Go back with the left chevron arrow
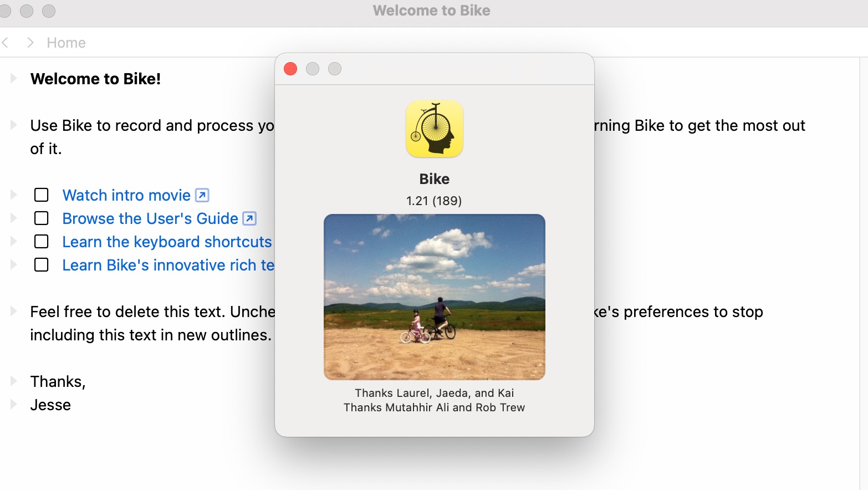Viewport: 868px width, 490px height. point(6,43)
